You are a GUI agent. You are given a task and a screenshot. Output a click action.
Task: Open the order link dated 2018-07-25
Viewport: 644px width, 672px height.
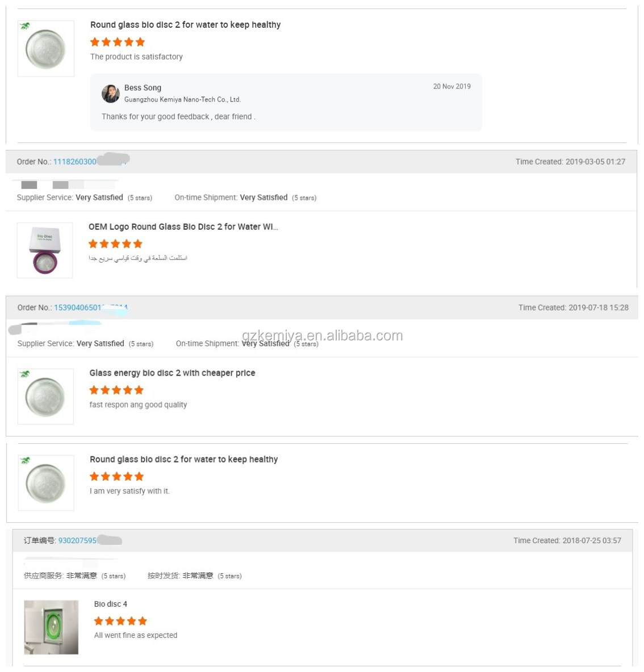(x=78, y=540)
